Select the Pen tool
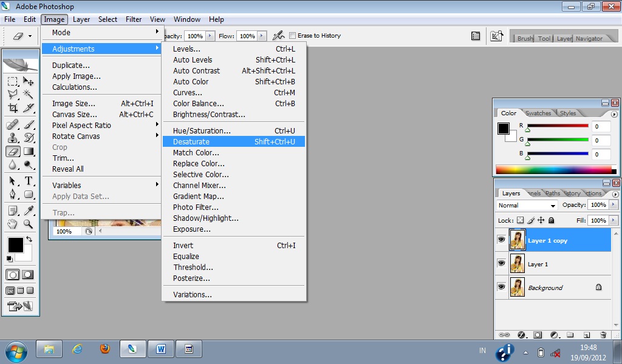 coord(13,194)
